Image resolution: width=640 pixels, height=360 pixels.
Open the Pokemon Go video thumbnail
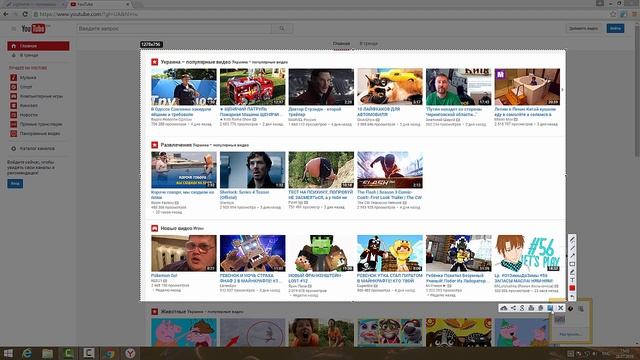184,253
